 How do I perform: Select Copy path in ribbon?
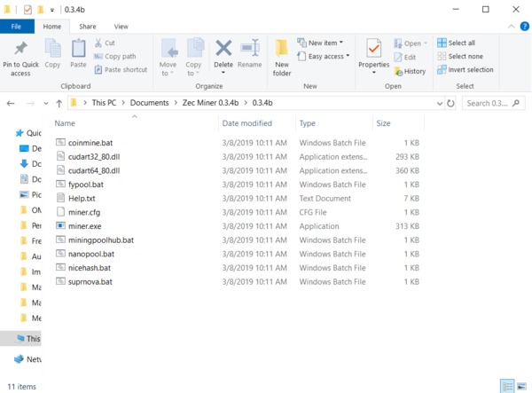pyautogui.click(x=115, y=57)
